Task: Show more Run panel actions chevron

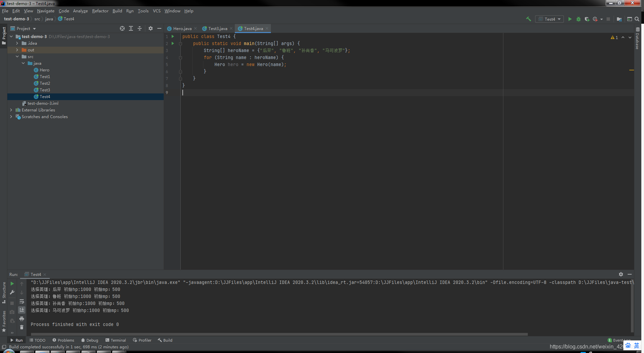Action: coord(12,332)
